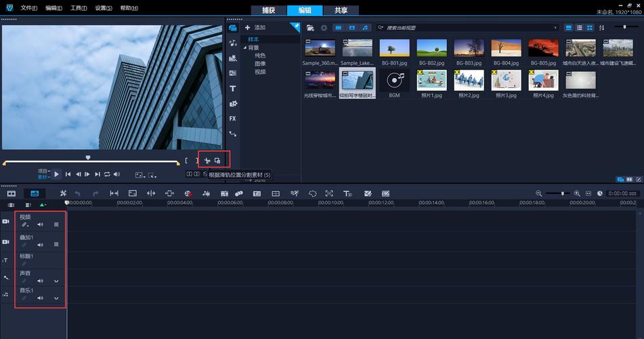644x339 pixels.
Task: Open the crop mode cursor dropdown
Action: click(x=152, y=175)
